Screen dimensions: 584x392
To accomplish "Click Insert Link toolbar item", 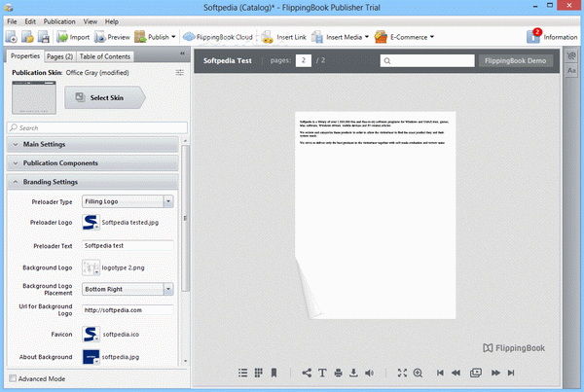I will (x=283, y=37).
